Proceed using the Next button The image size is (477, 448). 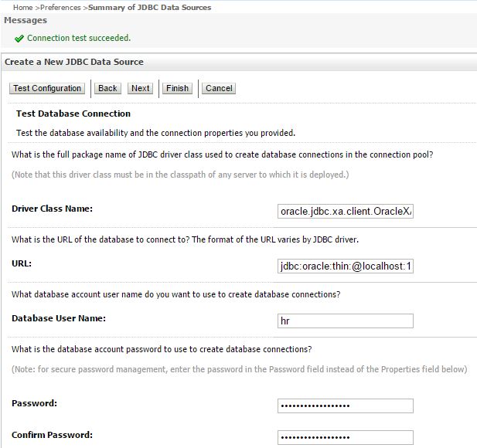pos(141,88)
